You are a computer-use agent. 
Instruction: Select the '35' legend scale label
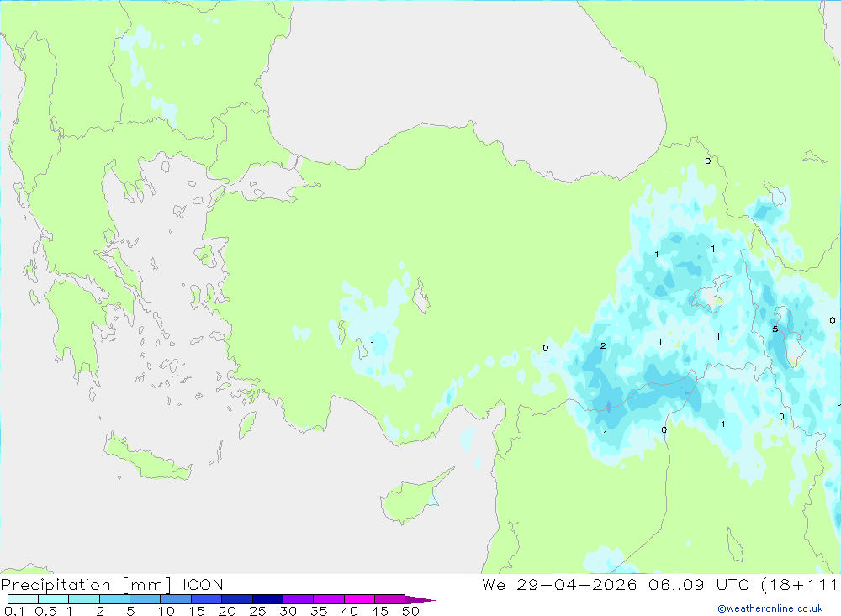319,611
